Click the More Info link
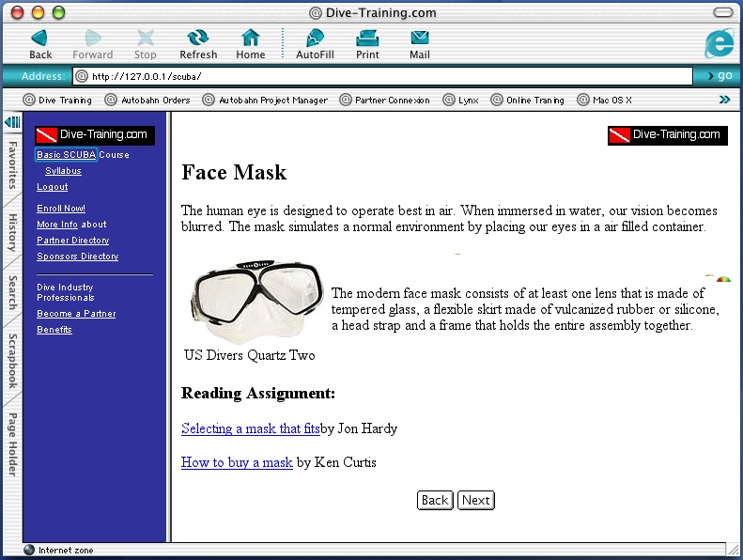The width and height of the screenshot is (743, 560). pos(57,225)
